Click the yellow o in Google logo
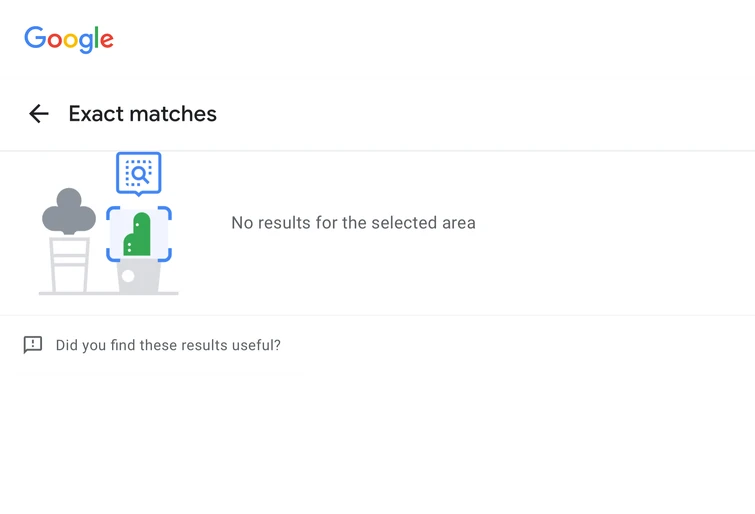 [x=69, y=41]
